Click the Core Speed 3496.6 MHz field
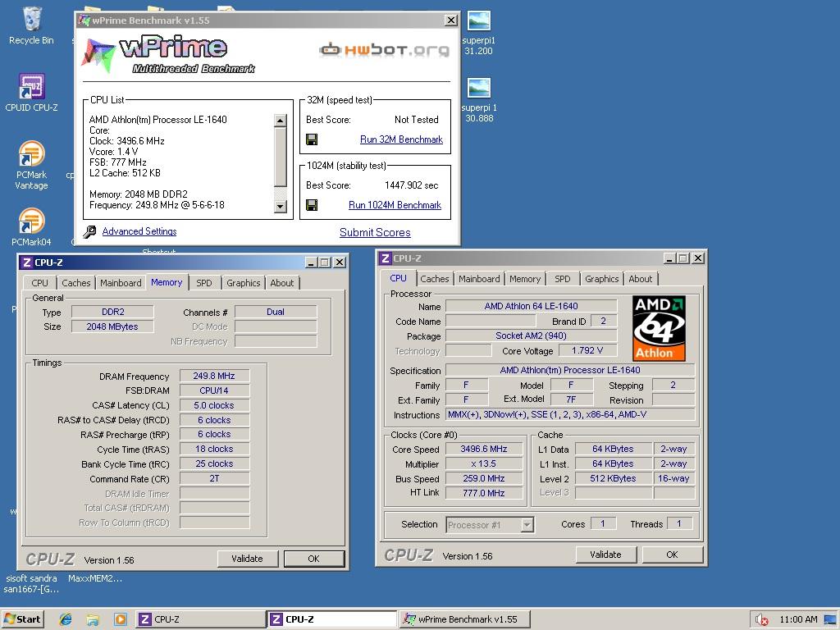Image resolution: width=840 pixels, height=630 pixels. point(484,449)
